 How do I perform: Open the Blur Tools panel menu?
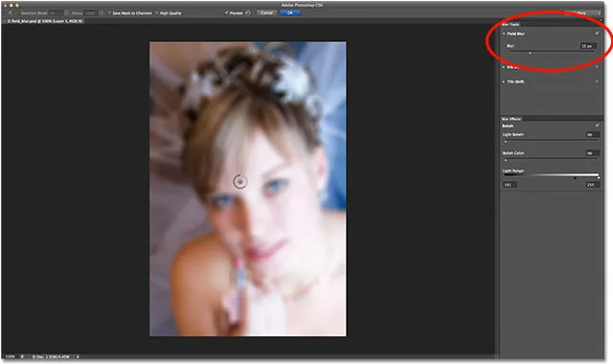(x=601, y=20)
